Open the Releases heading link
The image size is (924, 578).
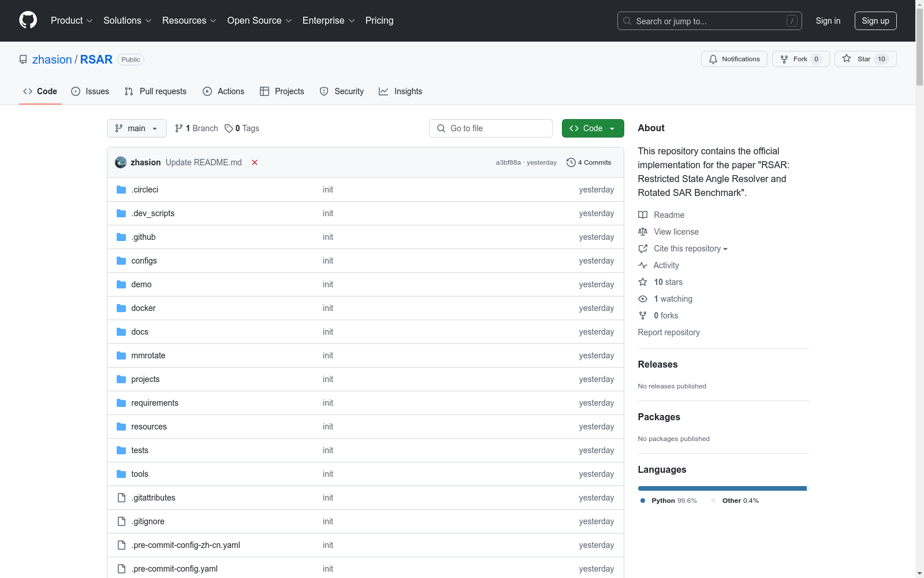pyautogui.click(x=658, y=364)
